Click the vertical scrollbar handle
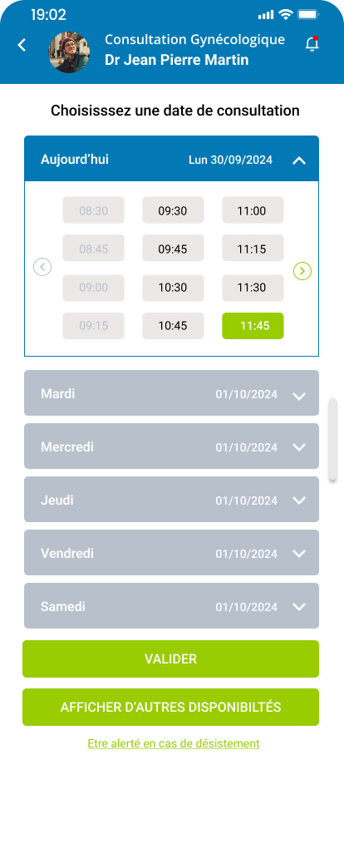Image resolution: width=344 pixels, height=868 pixels. [x=332, y=438]
